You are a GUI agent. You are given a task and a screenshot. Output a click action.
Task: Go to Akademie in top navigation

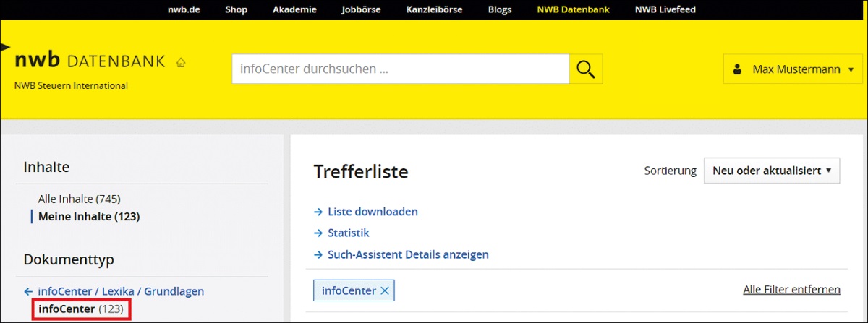pyautogui.click(x=294, y=9)
